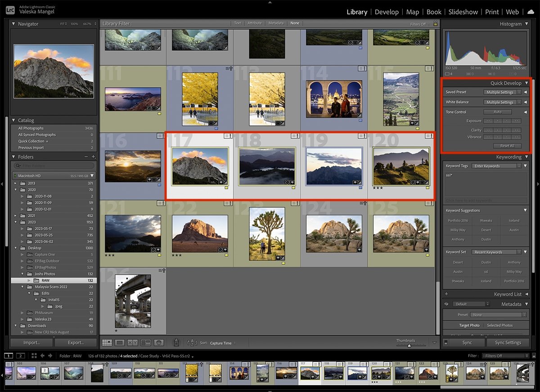
Task: Open the Saved Preset dropdown showing Multiple Settings
Action: [501, 92]
